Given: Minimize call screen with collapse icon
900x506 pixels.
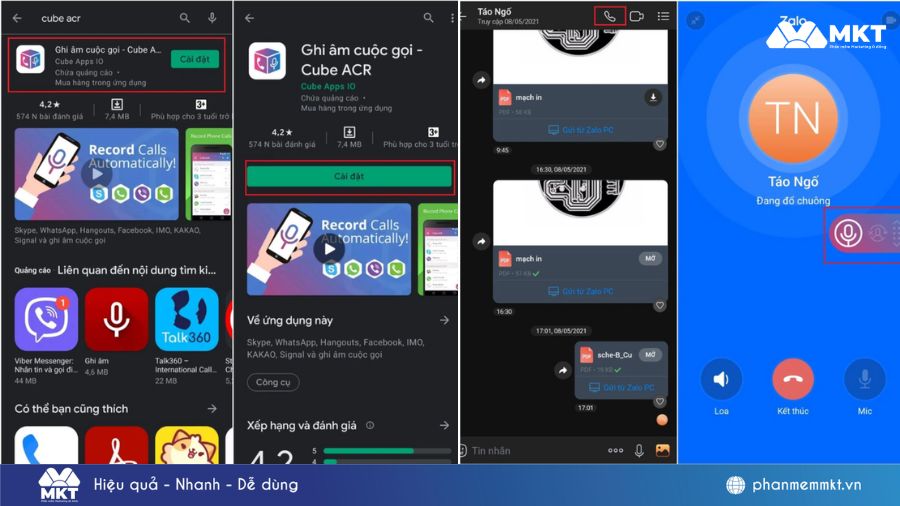Looking at the screenshot, I should coord(696,21).
